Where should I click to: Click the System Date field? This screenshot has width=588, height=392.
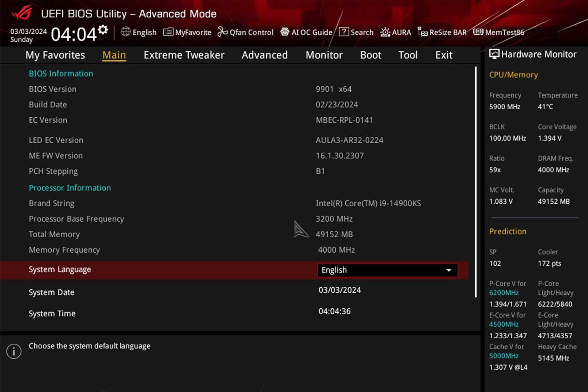pos(340,290)
